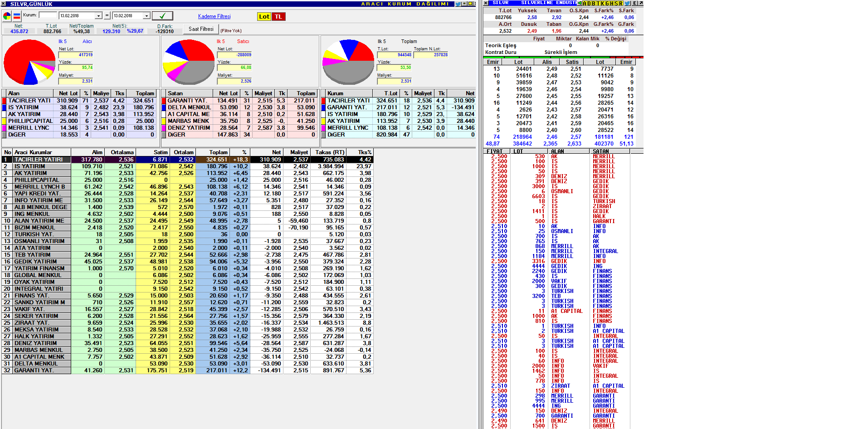This screenshot has height=429, width=868.
Task: Select DELTA MENKUL row in broker list
Action: pyautogui.click(x=188, y=364)
